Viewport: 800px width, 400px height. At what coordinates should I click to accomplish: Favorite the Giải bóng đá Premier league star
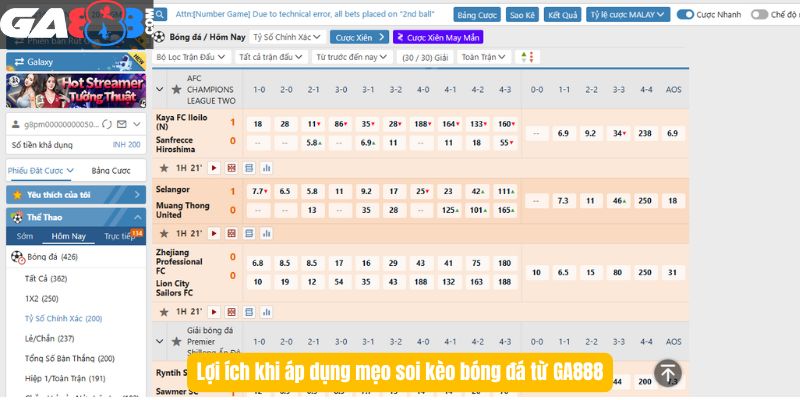[177, 341]
